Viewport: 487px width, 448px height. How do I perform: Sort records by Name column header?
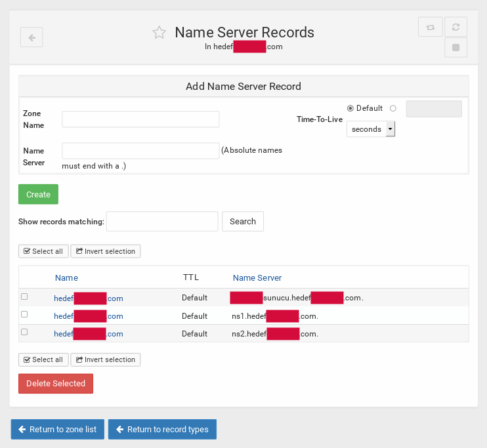coord(66,277)
